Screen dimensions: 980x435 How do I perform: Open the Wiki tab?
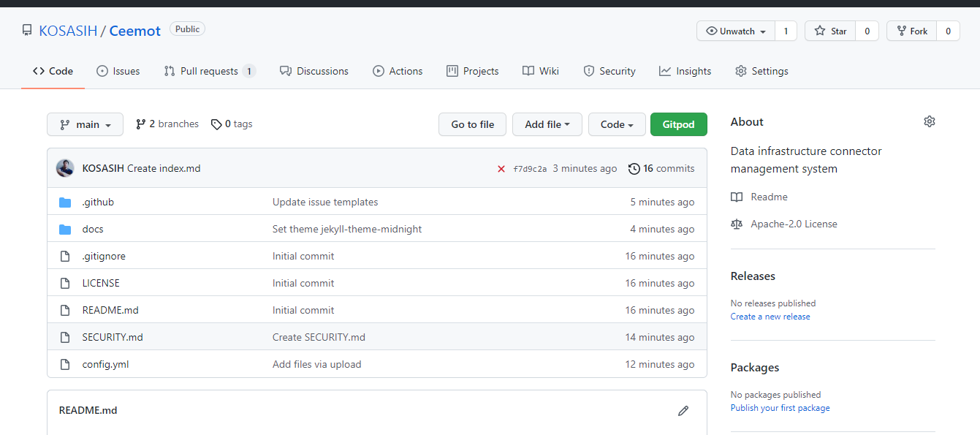[x=541, y=71]
